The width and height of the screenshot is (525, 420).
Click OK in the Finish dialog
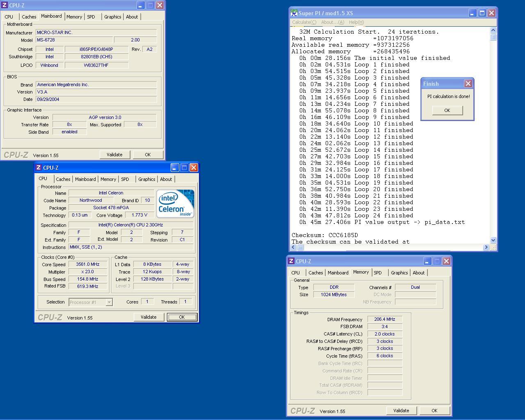pos(447,110)
